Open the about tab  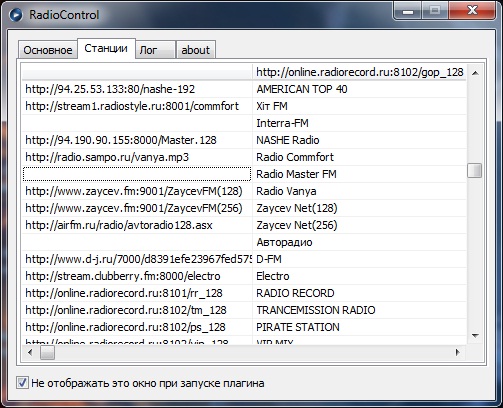[x=196, y=50]
